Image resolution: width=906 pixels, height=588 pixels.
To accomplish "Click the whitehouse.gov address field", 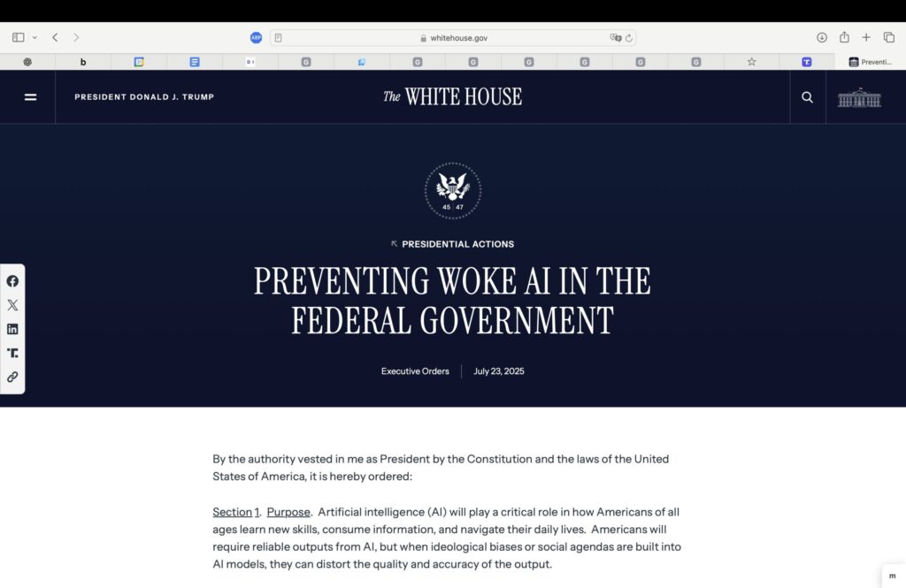I will (x=453, y=38).
